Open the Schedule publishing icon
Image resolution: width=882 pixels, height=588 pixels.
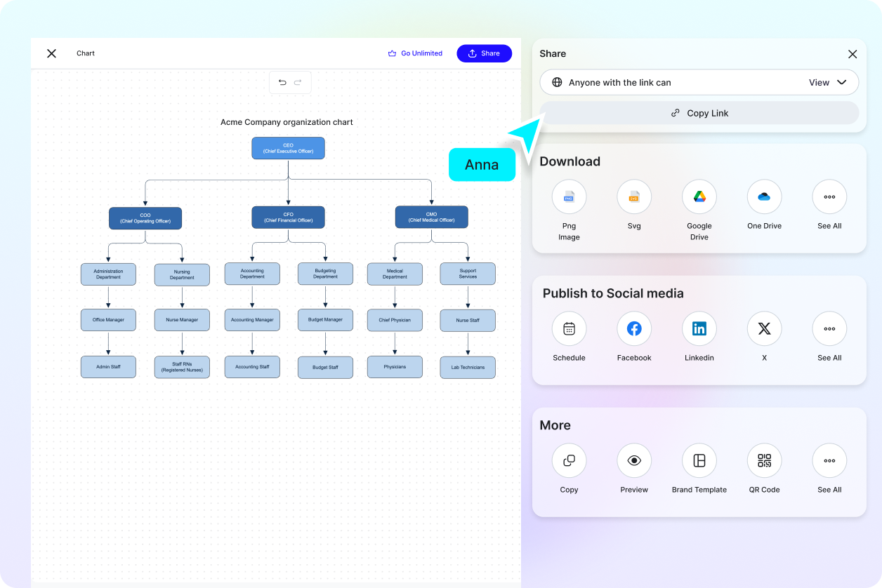click(569, 328)
